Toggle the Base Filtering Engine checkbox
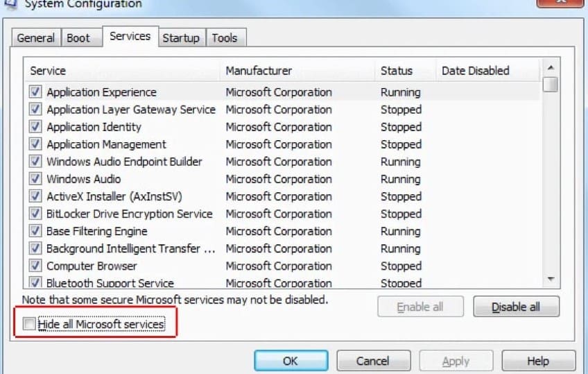The image size is (588, 374). coord(35,230)
